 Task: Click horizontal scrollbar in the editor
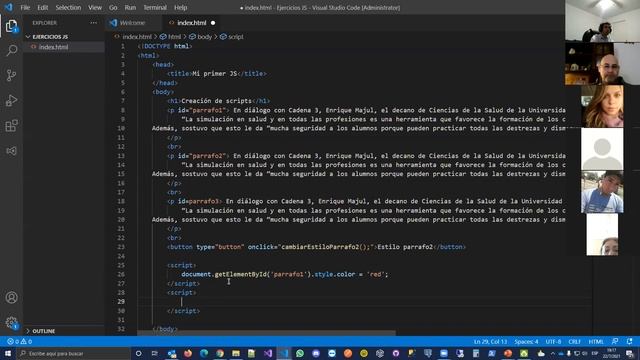point(266,333)
